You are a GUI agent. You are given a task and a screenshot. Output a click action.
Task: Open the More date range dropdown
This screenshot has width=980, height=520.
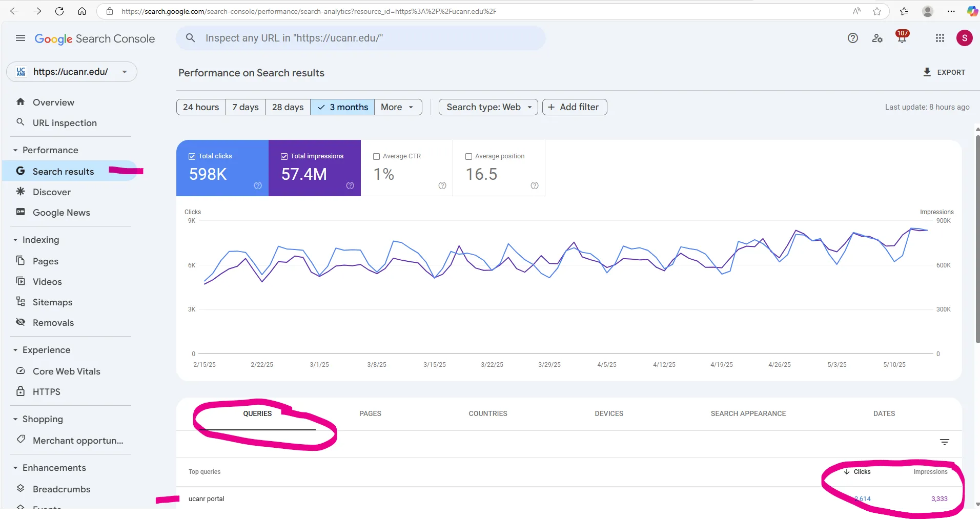pos(398,107)
